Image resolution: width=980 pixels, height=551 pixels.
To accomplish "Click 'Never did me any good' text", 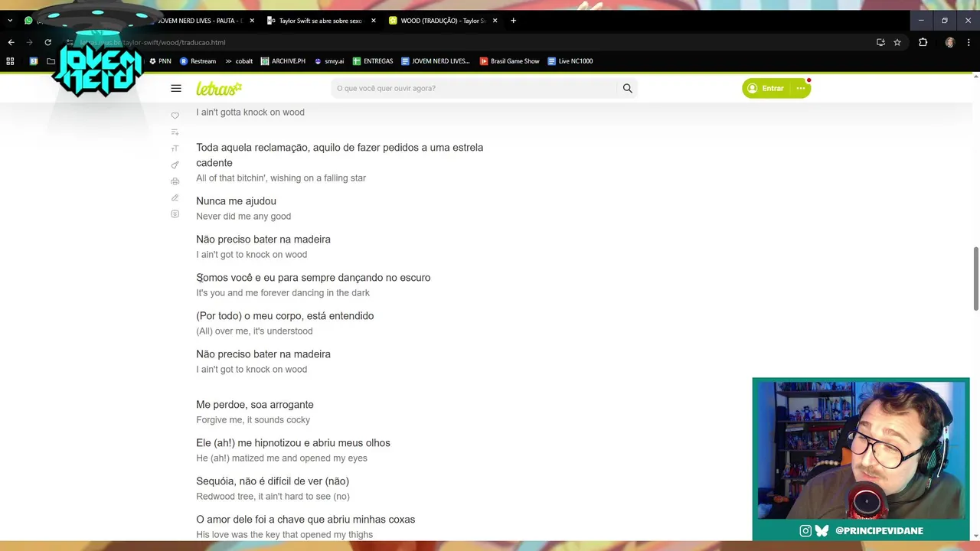I will tap(243, 216).
